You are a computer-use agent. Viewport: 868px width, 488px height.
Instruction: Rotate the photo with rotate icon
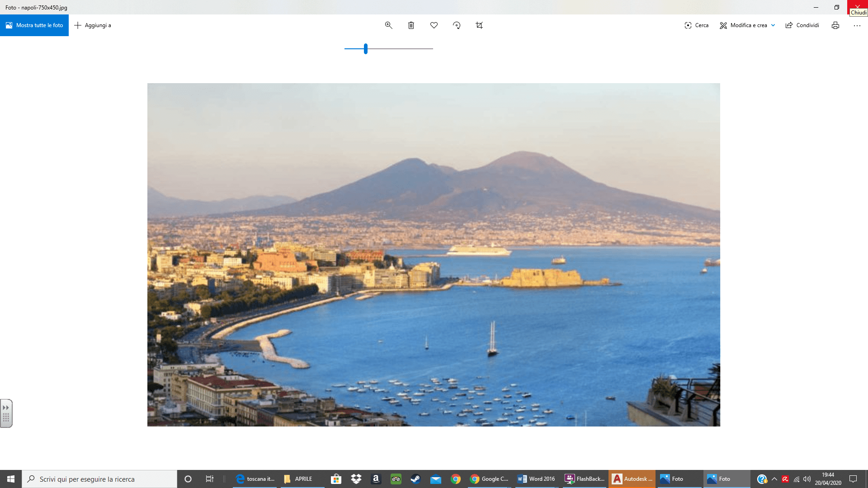[x=457, y=25]
